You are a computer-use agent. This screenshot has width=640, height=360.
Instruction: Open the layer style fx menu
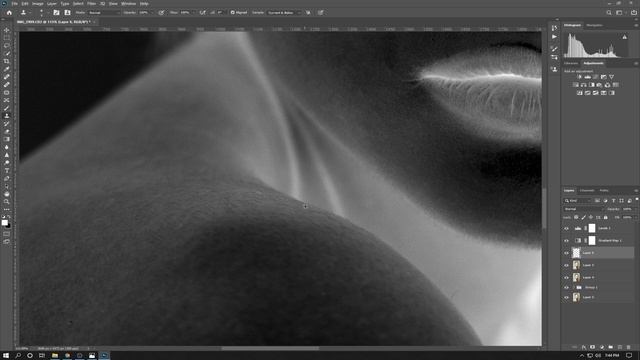point(584,347)
